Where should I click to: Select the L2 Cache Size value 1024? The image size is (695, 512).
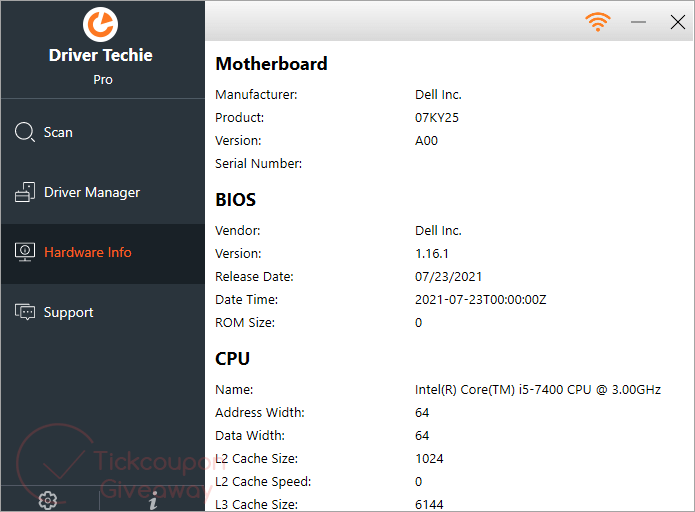(x=429, y=459)
